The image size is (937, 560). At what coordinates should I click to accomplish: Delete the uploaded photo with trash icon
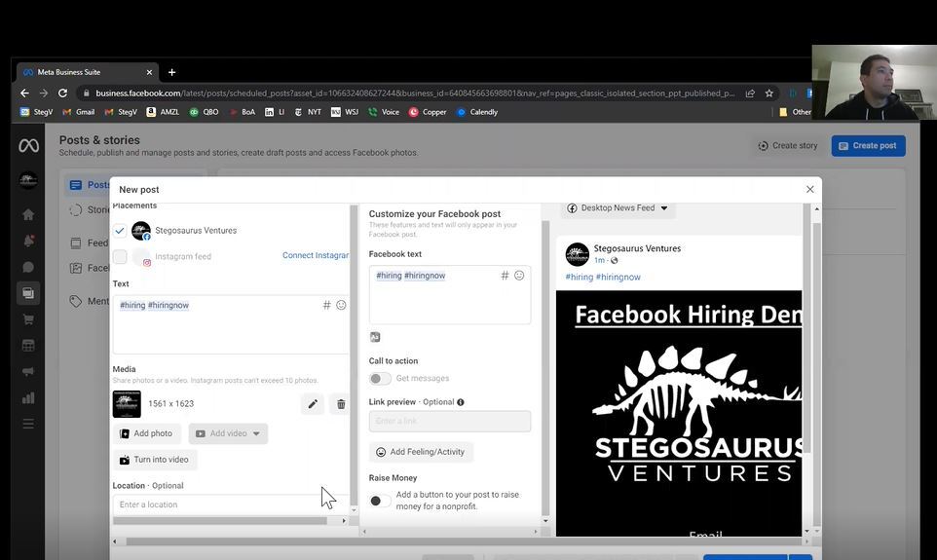click(x=341, y=404)
